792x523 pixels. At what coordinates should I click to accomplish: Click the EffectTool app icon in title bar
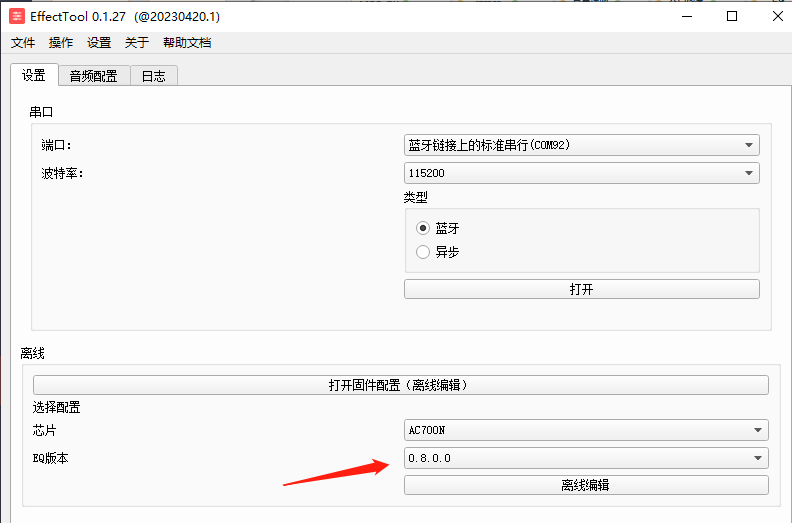click(17, 16)
